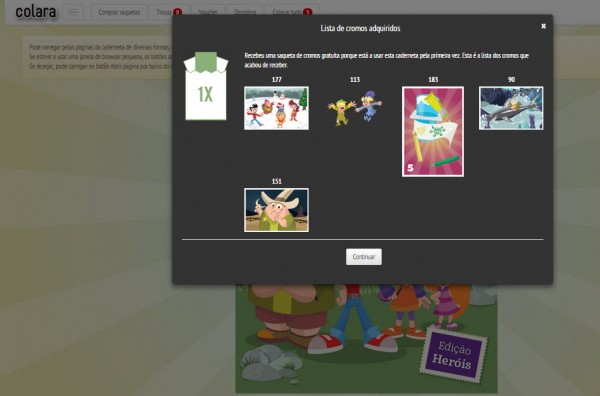Screen dimensions: 600x396
Task: Click the text label 151
Action: pos(276,181)
